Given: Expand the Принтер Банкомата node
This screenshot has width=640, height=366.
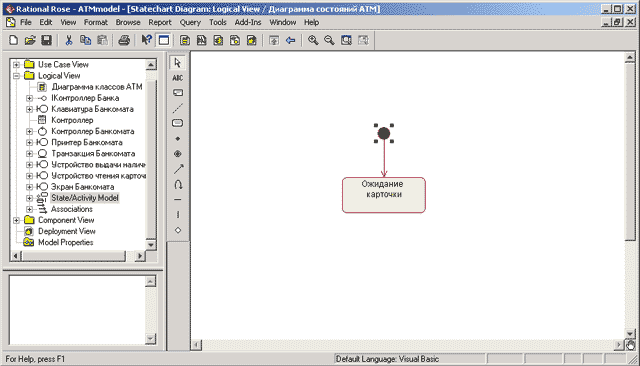Looking at the screenshot, I should click(x=29, y=142).
